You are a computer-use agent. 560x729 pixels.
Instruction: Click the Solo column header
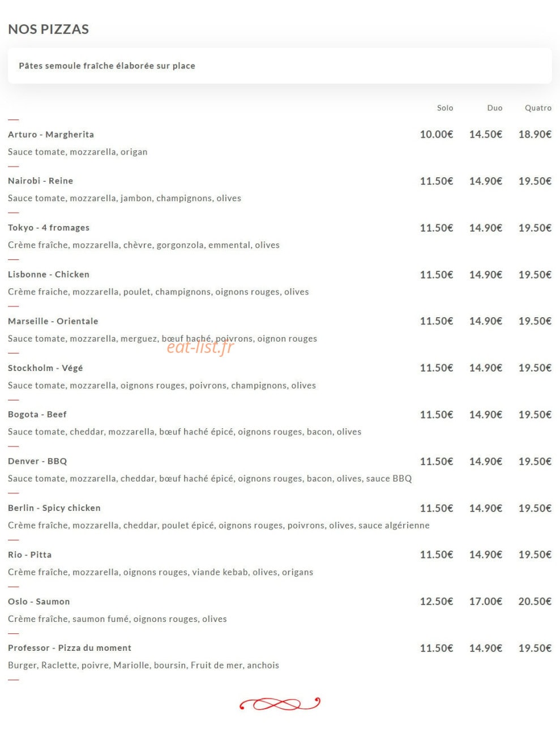[445, 108]
